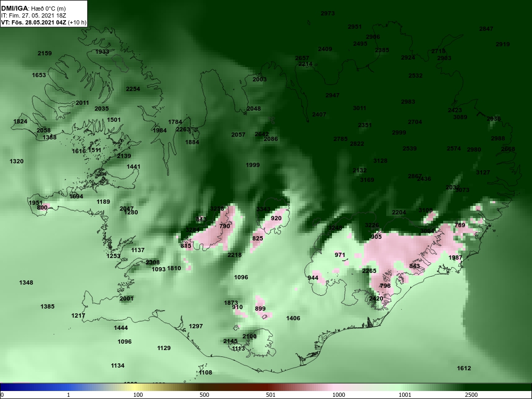Click the 1694 value on the map
This screenshot has height=399, width=532.
click(x=76, y=196)
